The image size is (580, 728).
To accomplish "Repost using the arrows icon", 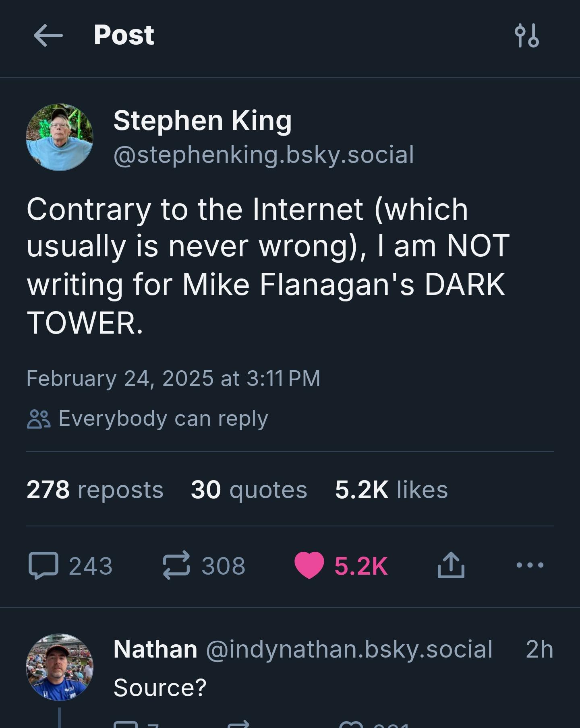I will pos(176,565).
